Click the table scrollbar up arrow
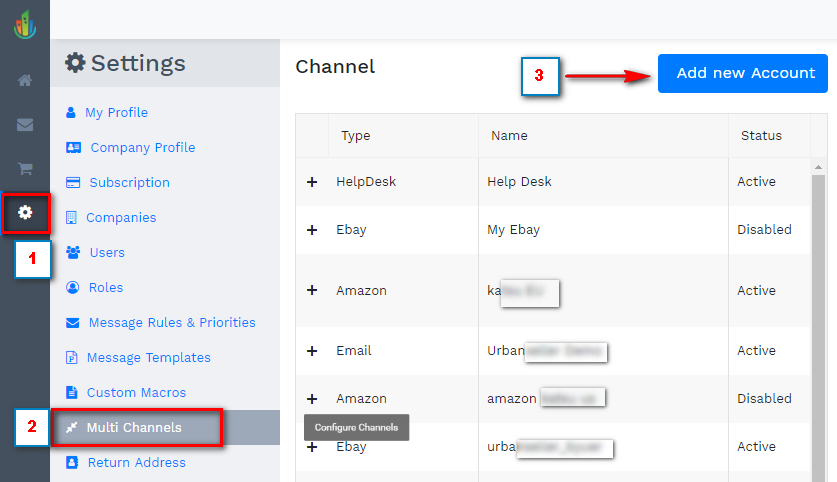 pyautogui.click(x=819, y=167)
